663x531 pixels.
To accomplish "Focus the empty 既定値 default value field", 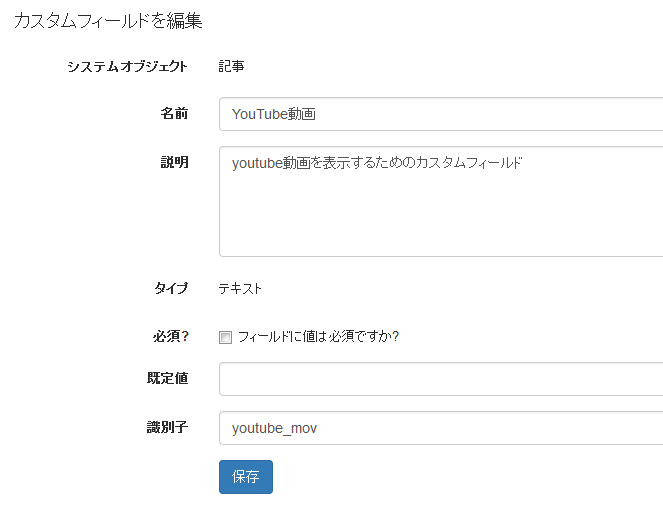I will coord(441,379).
